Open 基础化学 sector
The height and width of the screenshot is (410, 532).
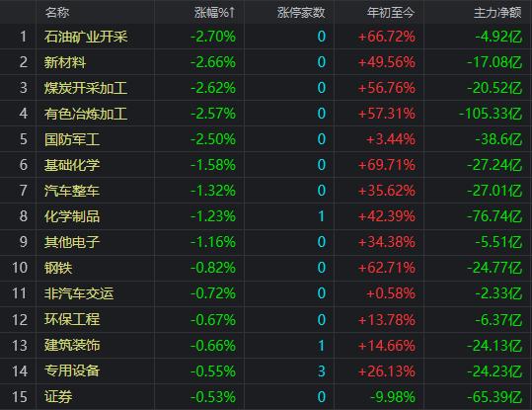point(72,165)
